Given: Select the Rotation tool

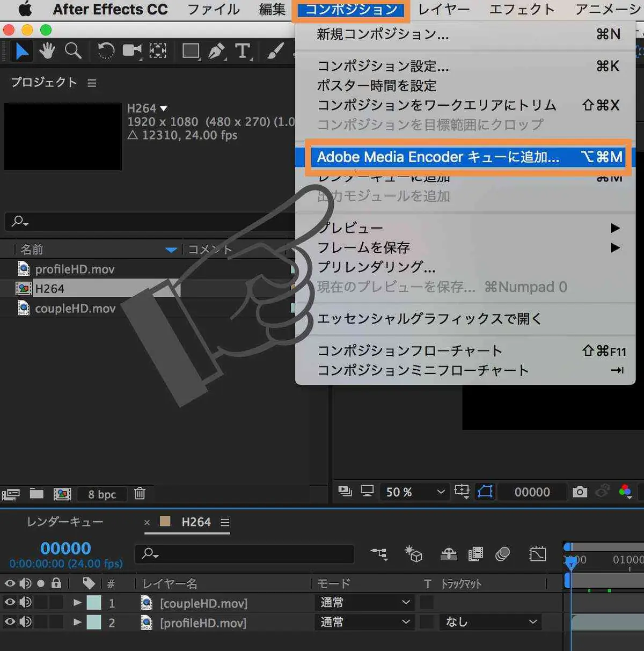Looking at the screenshot, I should 105,51.
